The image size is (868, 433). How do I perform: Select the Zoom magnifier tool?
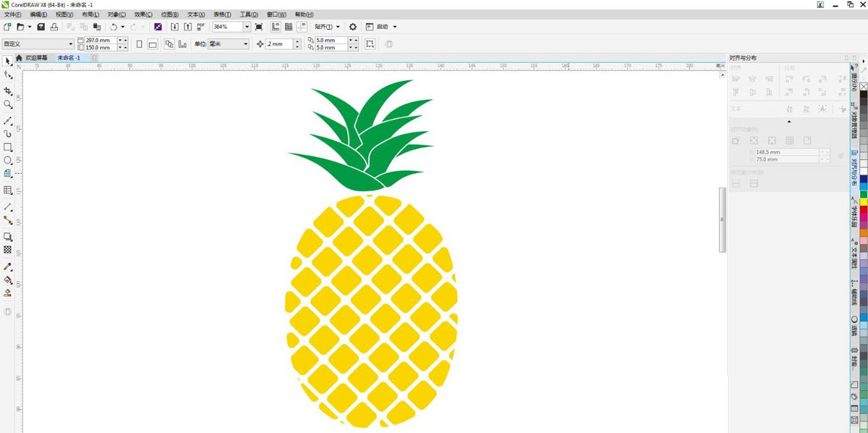pyautogui.click(x=8, y=104)
